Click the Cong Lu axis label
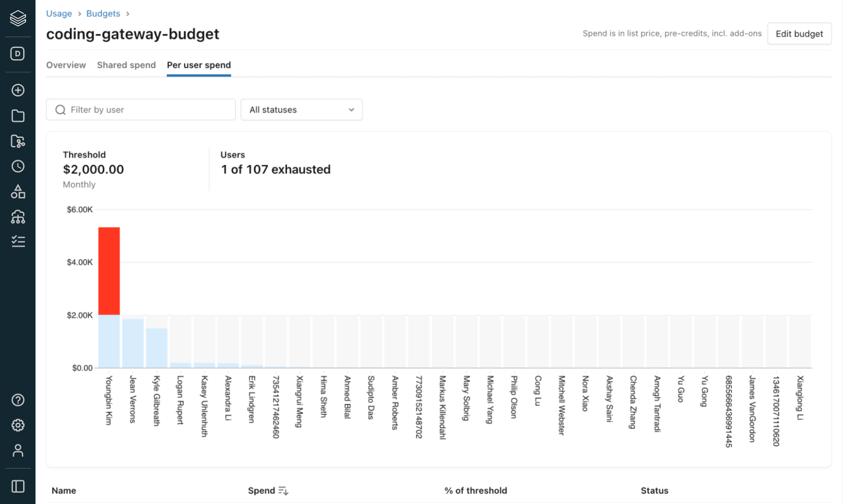Viewport: 843px width, 504px height. tap(538, 390)
